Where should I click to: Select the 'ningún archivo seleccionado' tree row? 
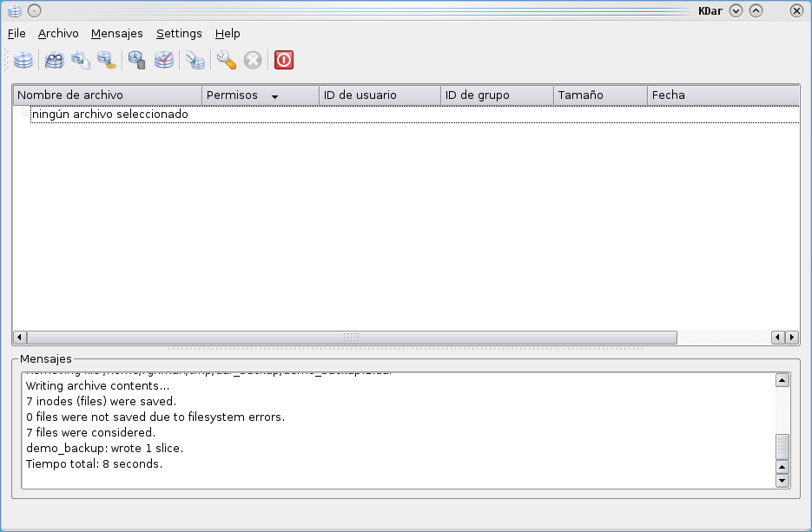pyautogui.click(x=109, y=115)
